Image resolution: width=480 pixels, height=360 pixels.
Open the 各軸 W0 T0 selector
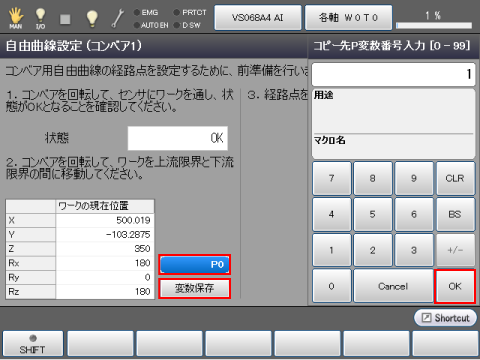[348, 18]
